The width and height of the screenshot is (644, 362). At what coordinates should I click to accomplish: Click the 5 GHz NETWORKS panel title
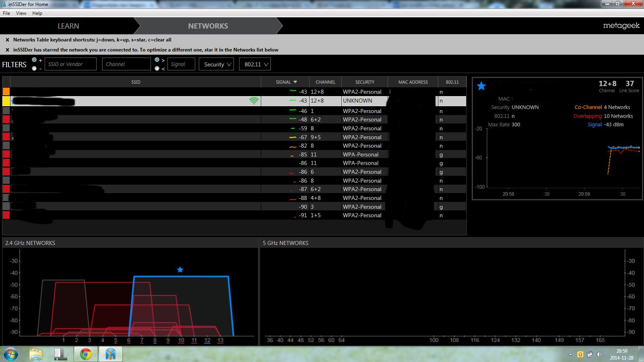coord(285,243)
